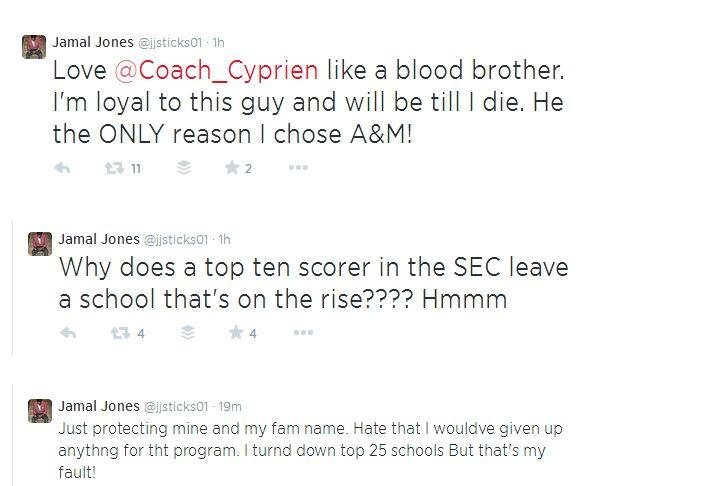Favorite the tweet about choosing A&M
Viewport: 721px width, 486px height.
click(x=232, y=169)
